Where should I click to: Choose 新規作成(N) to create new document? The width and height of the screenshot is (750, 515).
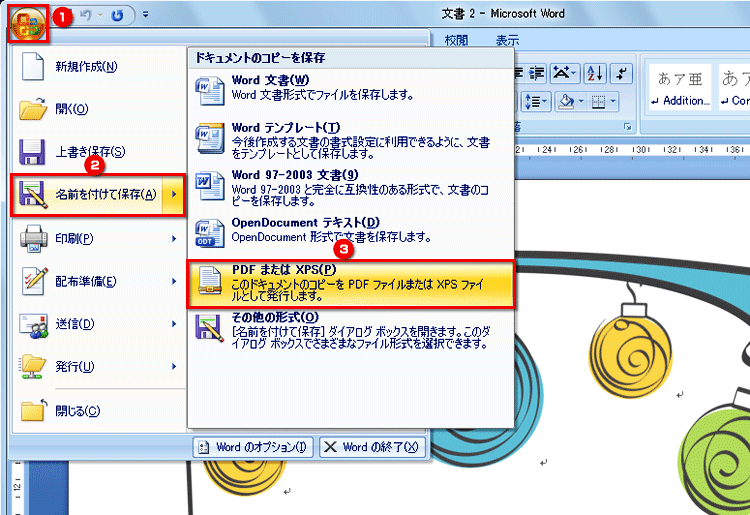click(x=98, y=66)
